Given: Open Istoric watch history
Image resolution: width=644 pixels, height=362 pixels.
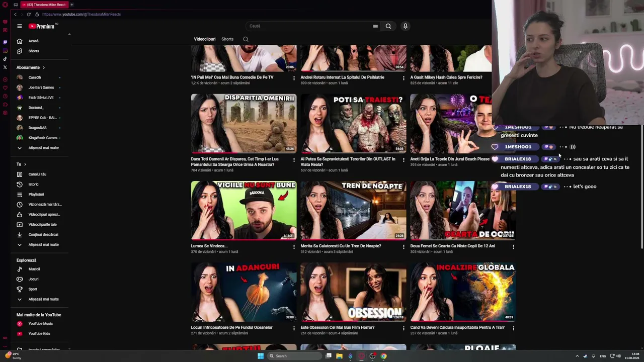Looking at the screenshot, I should 34,184.
